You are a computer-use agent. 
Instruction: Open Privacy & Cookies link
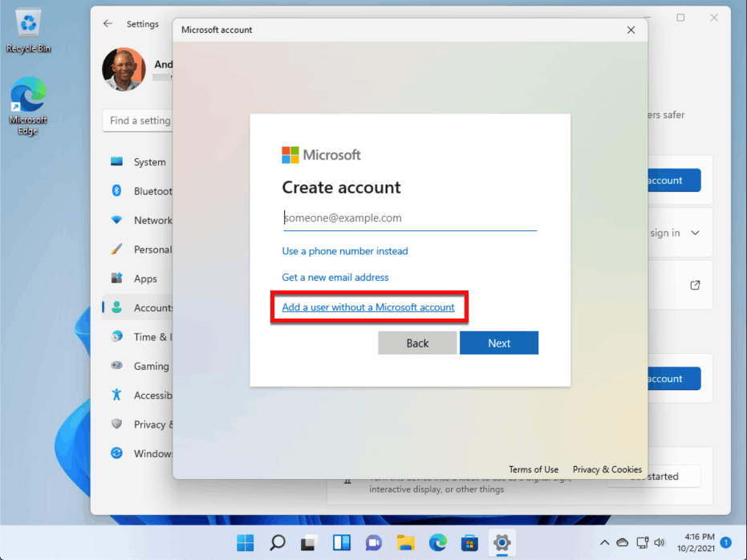(607, 469)
